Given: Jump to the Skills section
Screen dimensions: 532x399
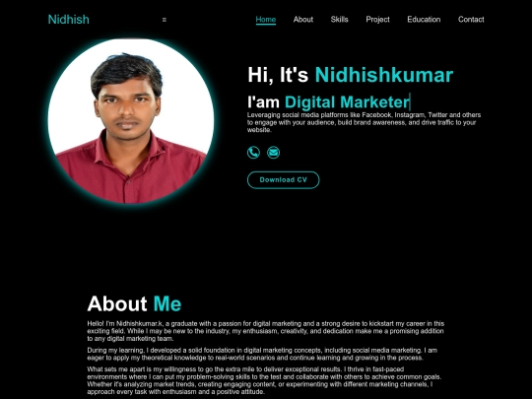Looking at the screenshot, I should 339,20.
